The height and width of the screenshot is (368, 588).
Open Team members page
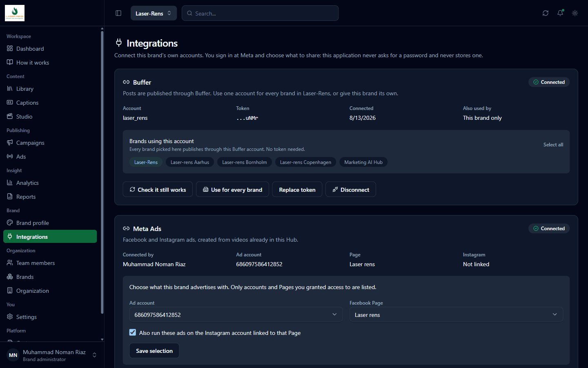tap(50, 263)
